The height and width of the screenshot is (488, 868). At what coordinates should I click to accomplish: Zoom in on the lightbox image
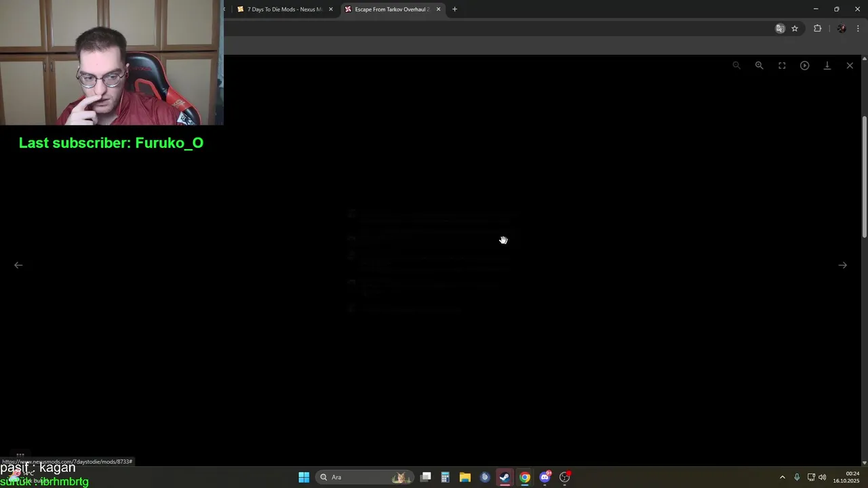tap(759, 66)
